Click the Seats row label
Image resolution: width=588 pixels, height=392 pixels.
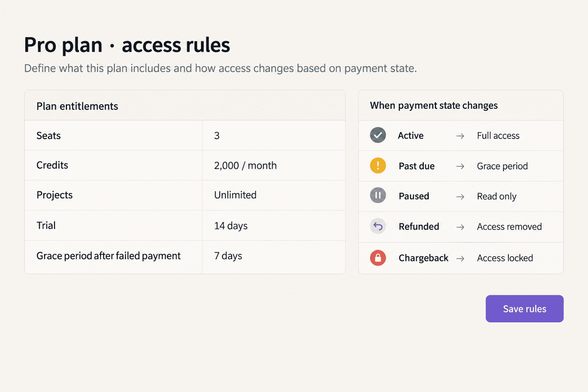[49, 136]
